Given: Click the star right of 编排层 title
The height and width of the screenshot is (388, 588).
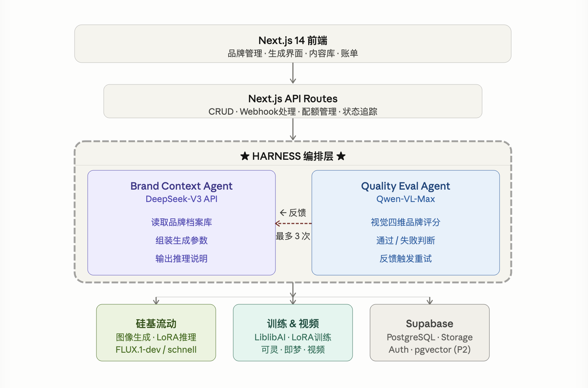Looking at the screenshot, I should [341, 156].
